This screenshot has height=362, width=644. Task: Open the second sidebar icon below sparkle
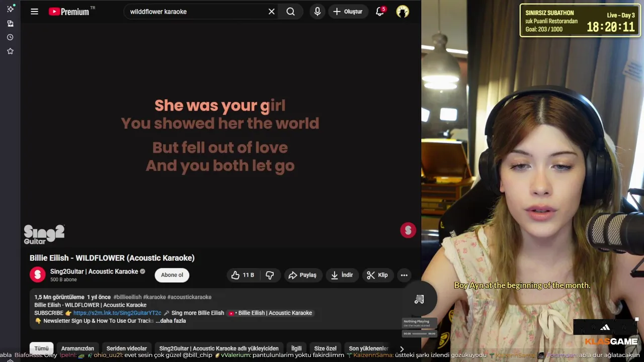pyautogui.click(x=10, y=24)
